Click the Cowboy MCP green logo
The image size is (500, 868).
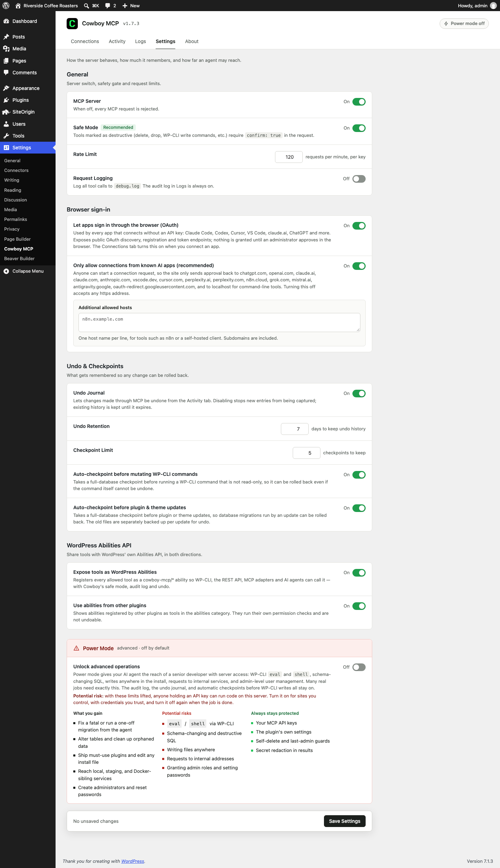pyautogui.click(x=72, y=24)
